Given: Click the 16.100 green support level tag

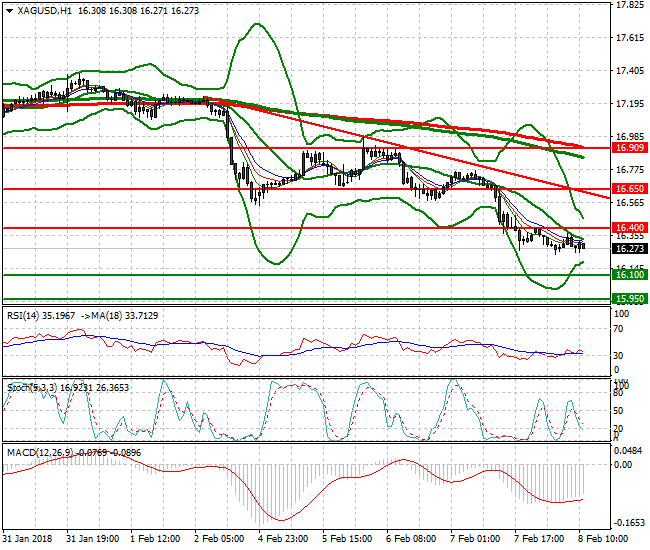Looking at the screenshot, I should point(628,274).
